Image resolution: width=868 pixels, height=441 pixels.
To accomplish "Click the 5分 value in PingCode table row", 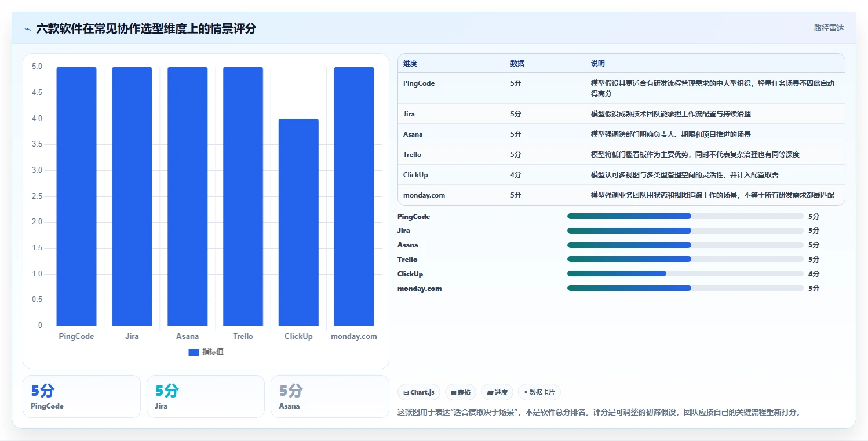I will coord(516,83).
